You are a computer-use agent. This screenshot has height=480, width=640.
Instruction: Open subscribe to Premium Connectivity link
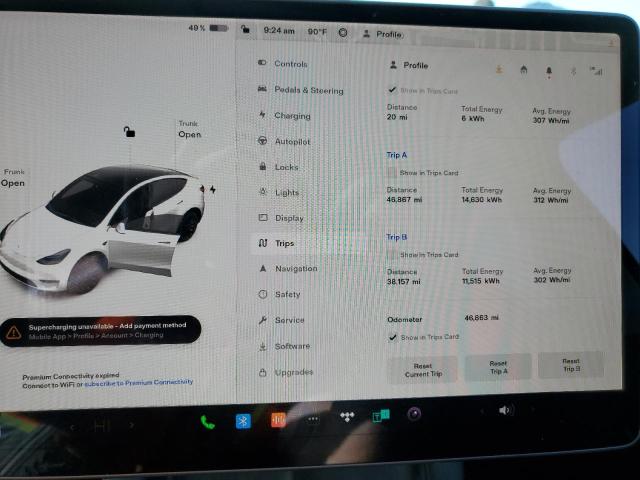[x=139, y=382]
